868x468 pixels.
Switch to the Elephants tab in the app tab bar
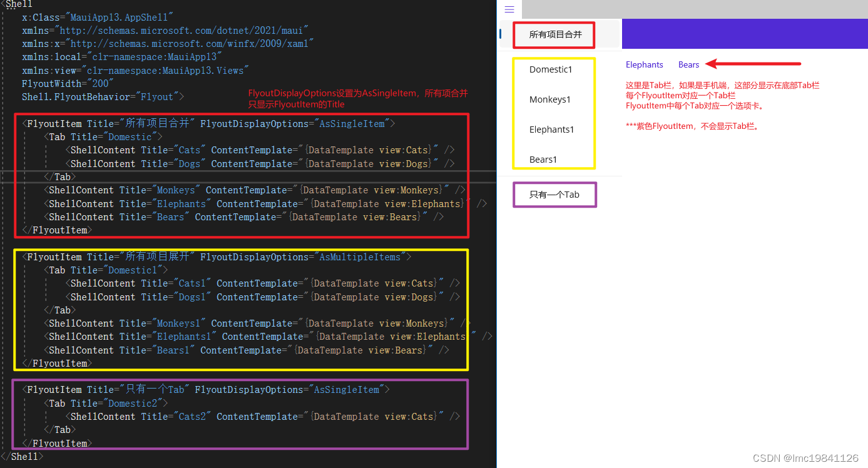tap(645, 64)
